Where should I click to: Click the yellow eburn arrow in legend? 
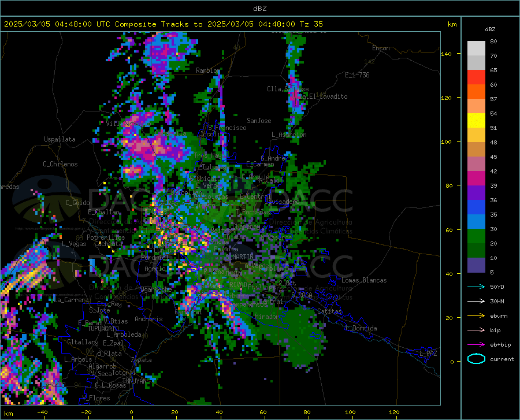tap(476, 315)
